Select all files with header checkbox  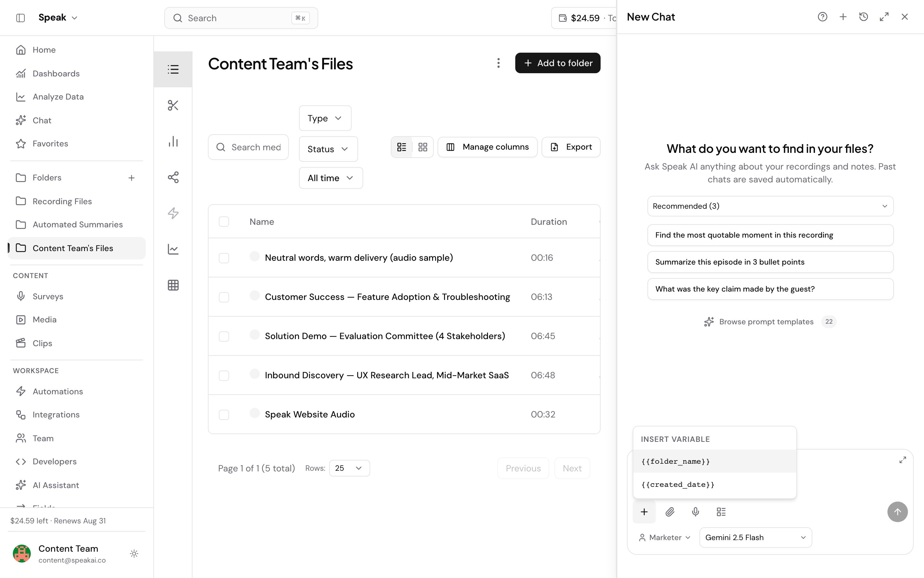coord(224,222)
